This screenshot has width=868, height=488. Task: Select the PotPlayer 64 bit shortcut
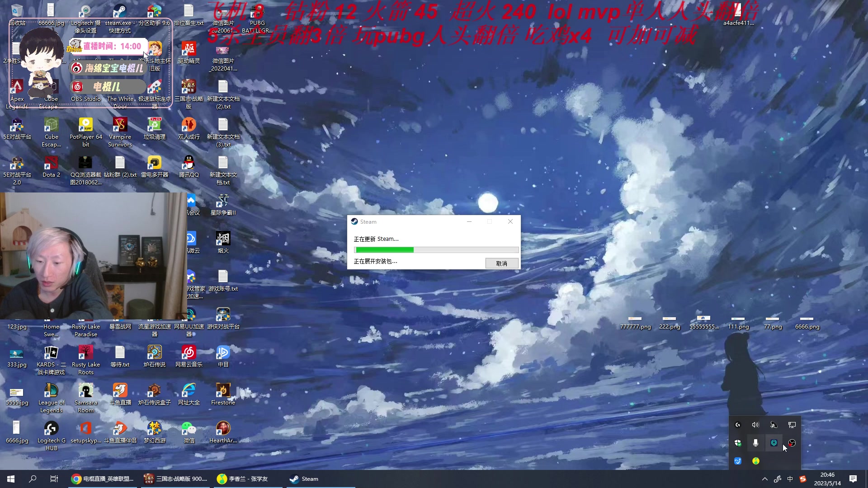(x=86, y=132)
